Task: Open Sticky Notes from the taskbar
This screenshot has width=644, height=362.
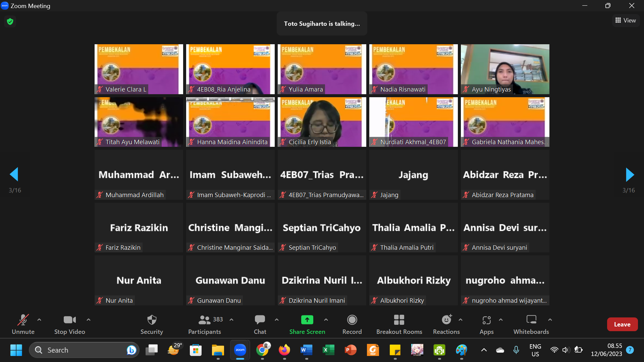Action: point(395,350)
